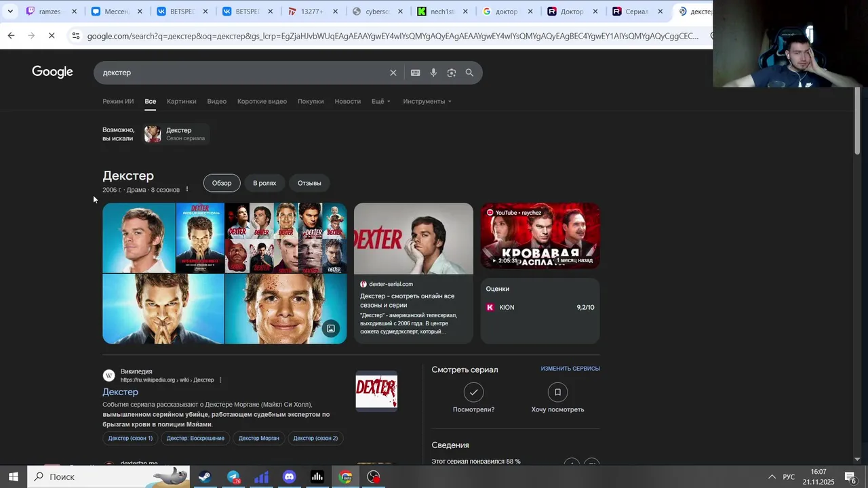The width and height of the screenshot is (868, 488).
Task: Clear the search box with the X icon
Action: pos(393,73)
